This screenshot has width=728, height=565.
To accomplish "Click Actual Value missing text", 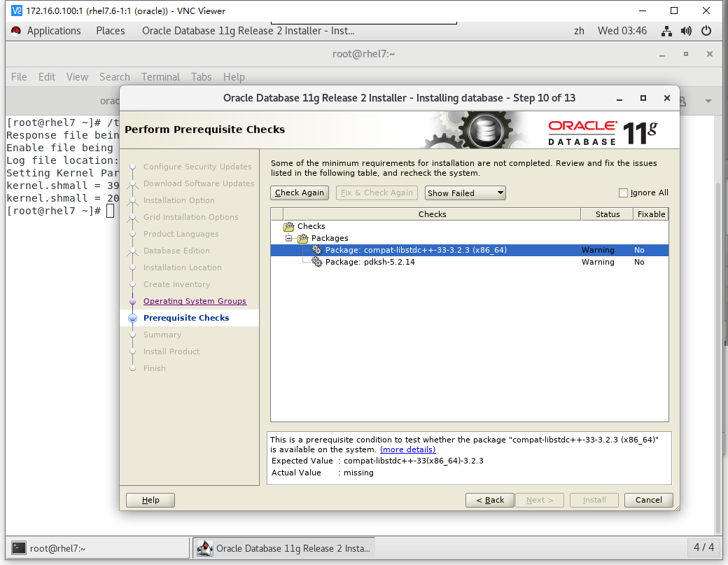I will [358, 473].
